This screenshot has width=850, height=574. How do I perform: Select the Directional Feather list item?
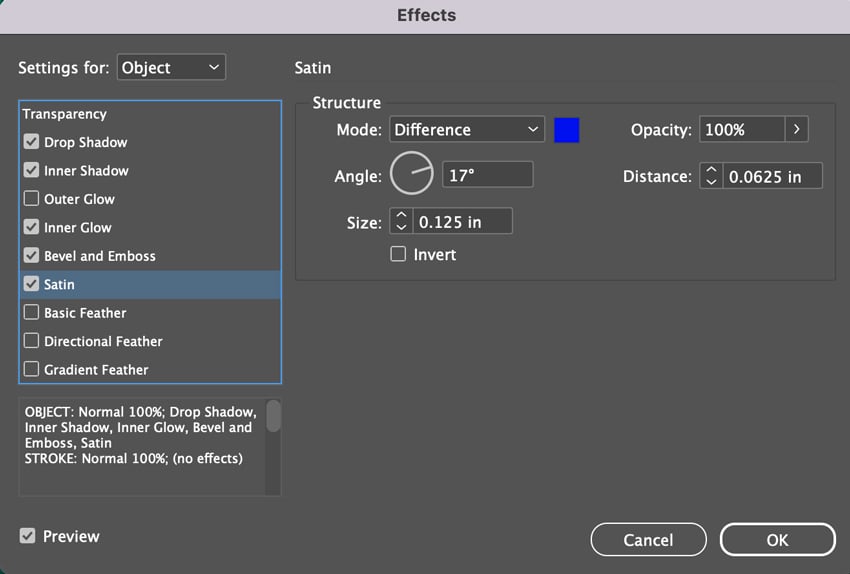(x=103, y=341)
